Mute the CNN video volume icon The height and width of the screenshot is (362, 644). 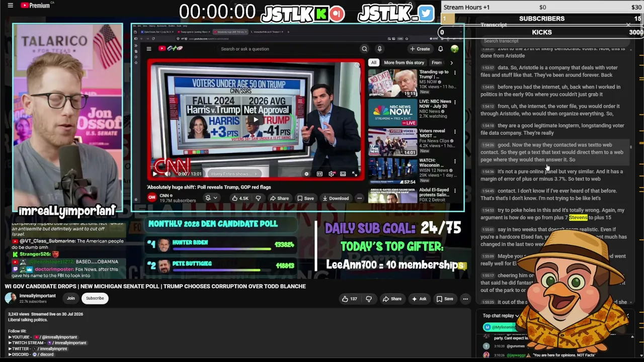(169, 174)
